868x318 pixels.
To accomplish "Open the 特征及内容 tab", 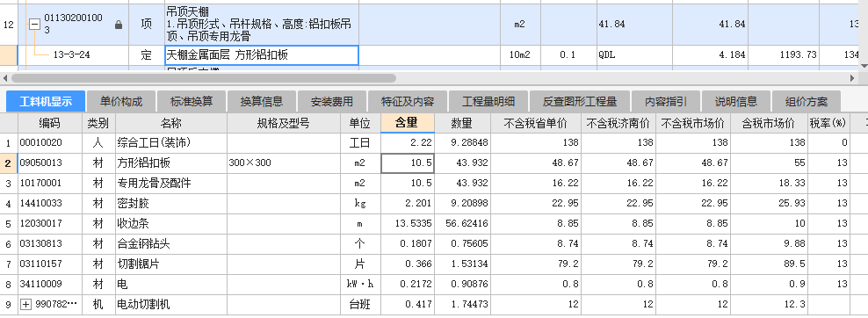I will pos(408,102).
